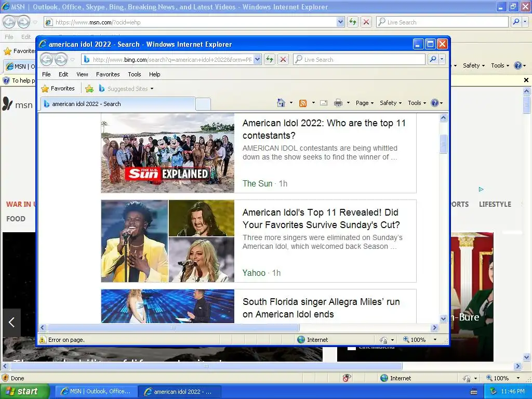Open Tools menu in menu bar

tap(135, 74)
